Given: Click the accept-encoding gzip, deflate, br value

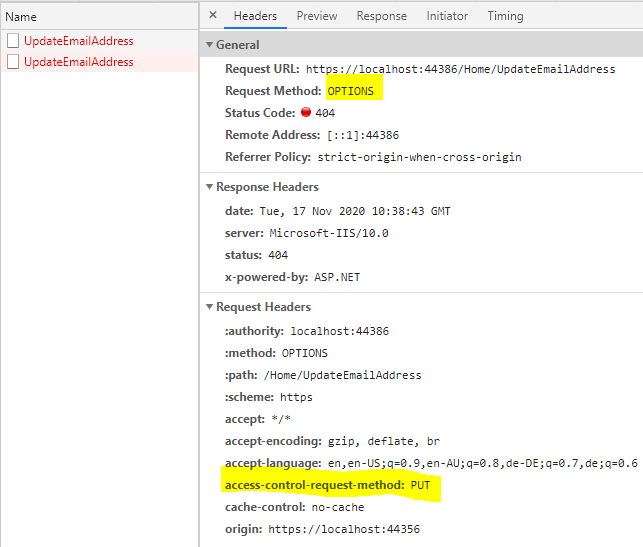Looking at the screenshot, I should [383, 442].
